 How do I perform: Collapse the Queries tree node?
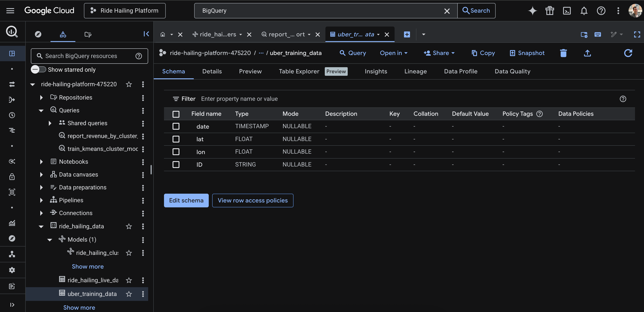click(x=41, y=110)
